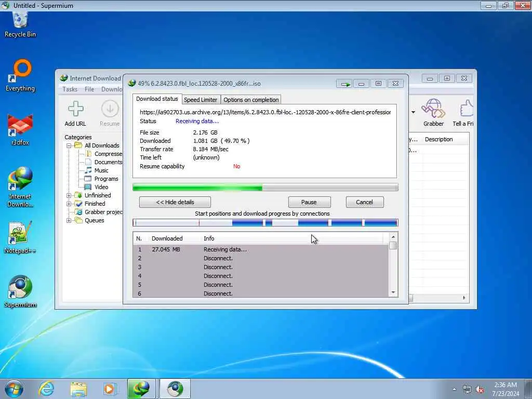Open the Recycle Bin desktop icon
The height and width of the screenshot is (399, 532).
[20, 24]
